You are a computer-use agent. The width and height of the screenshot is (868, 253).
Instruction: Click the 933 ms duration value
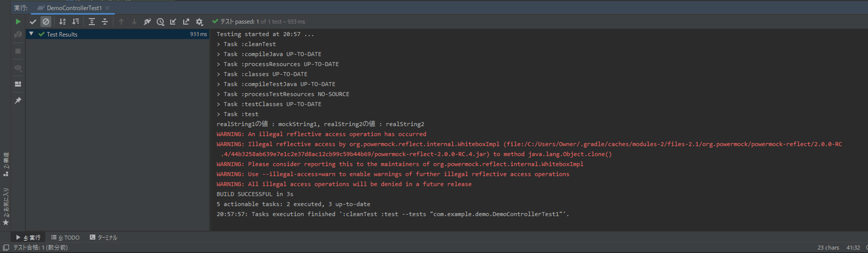click(198, 34)
